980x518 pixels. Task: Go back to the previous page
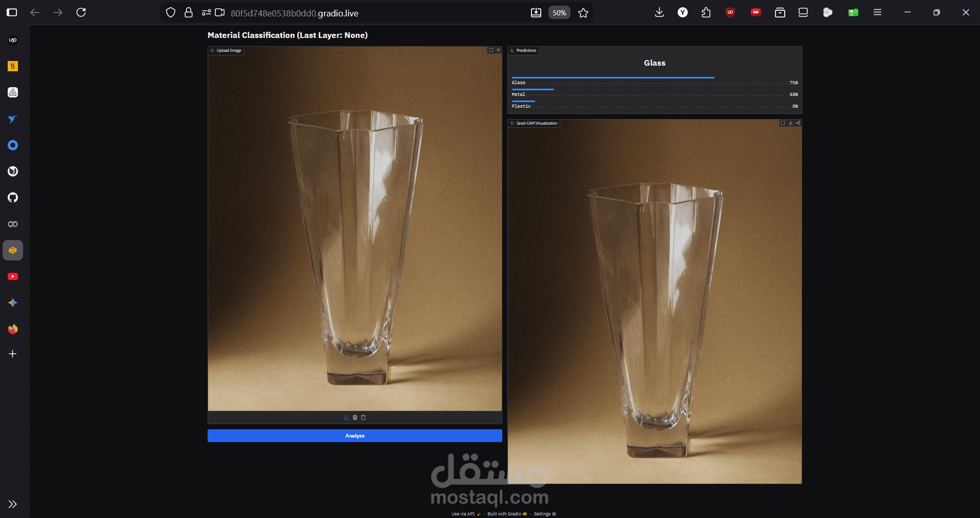click(x=35, y=12)
